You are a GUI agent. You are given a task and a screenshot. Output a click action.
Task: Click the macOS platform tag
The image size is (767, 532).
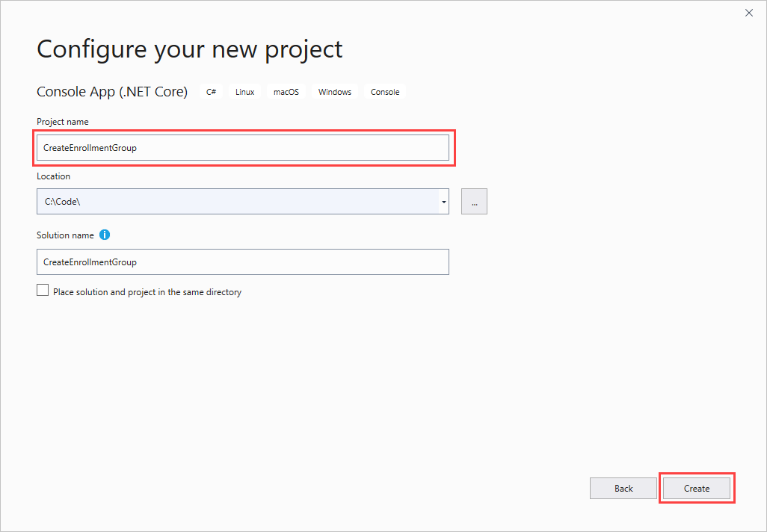tap(286, 92)
